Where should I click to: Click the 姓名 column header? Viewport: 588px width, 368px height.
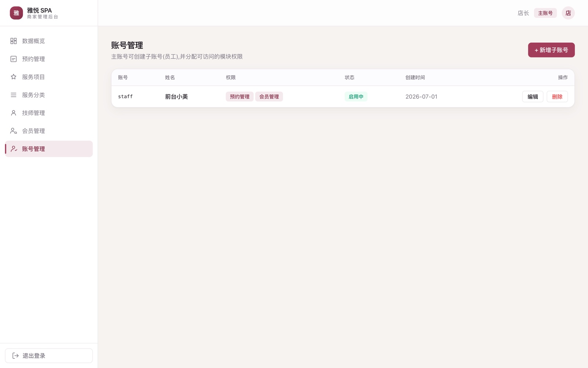pos(170,77)
